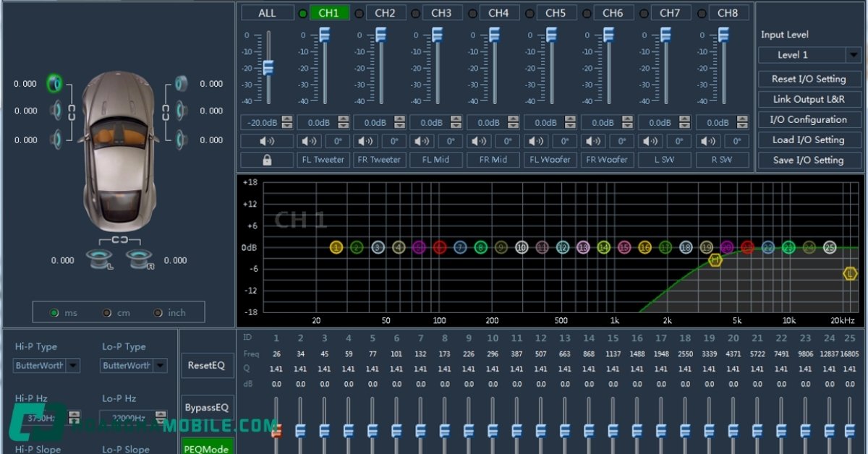The image size is (868, 454).
Task: Click the lock icon below the ALL fader
Action: click(x=267, y=159)
